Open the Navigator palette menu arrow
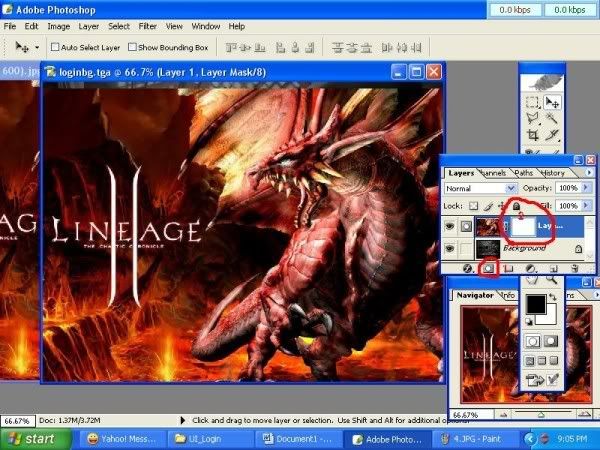 pos(597,295)
